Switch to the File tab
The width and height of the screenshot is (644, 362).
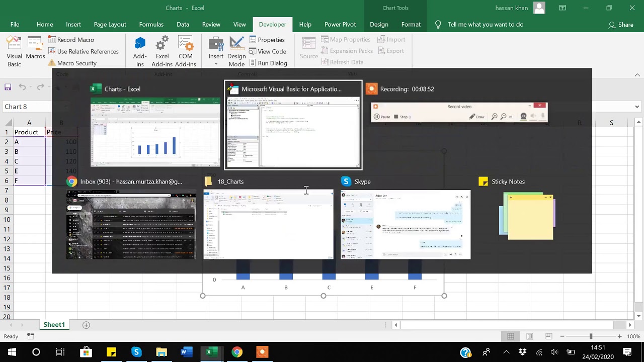(15, 24)
